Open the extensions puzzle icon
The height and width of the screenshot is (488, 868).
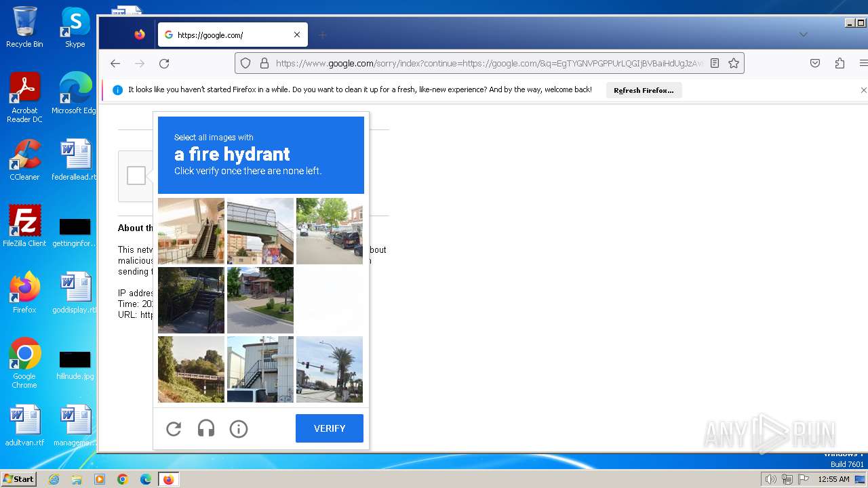840,63
